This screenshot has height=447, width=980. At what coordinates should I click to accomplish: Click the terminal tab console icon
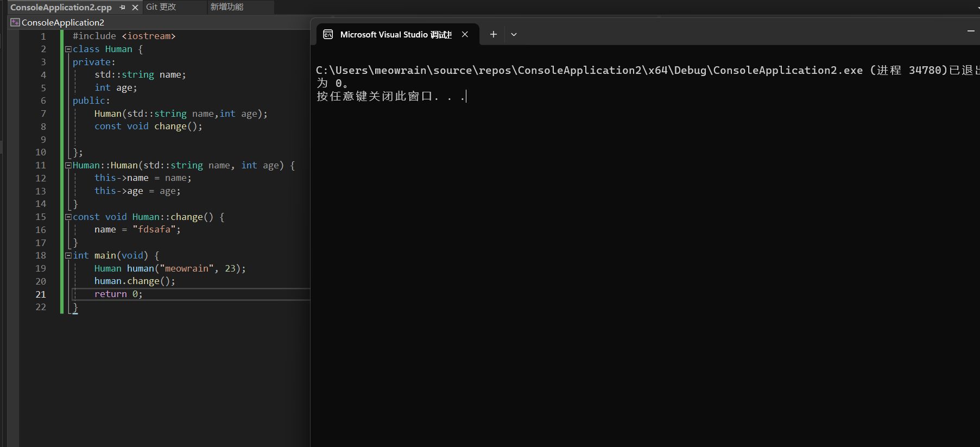coord(328,35)
